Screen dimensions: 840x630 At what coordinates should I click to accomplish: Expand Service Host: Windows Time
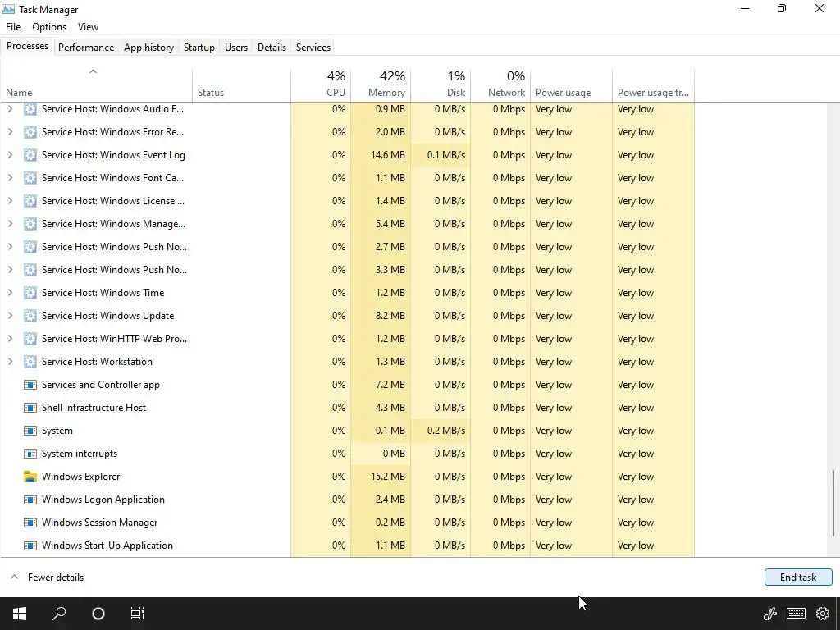(x=10, y=293)
